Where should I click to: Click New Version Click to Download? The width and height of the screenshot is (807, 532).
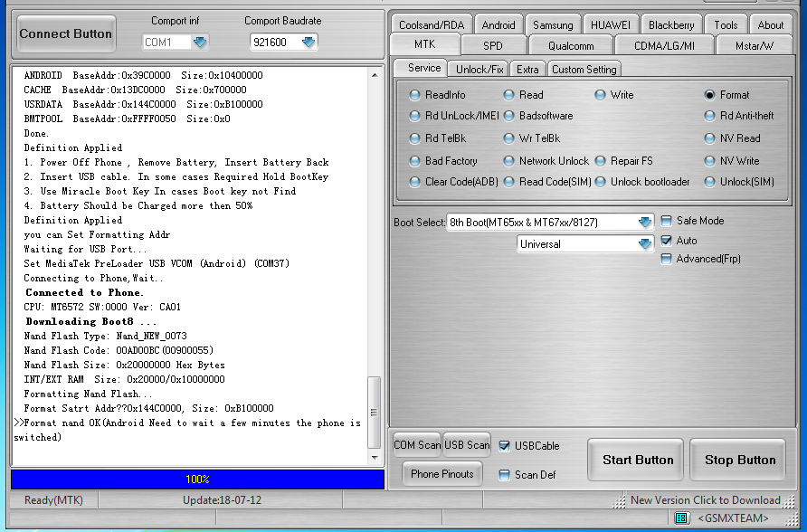[x=705, y=500]
